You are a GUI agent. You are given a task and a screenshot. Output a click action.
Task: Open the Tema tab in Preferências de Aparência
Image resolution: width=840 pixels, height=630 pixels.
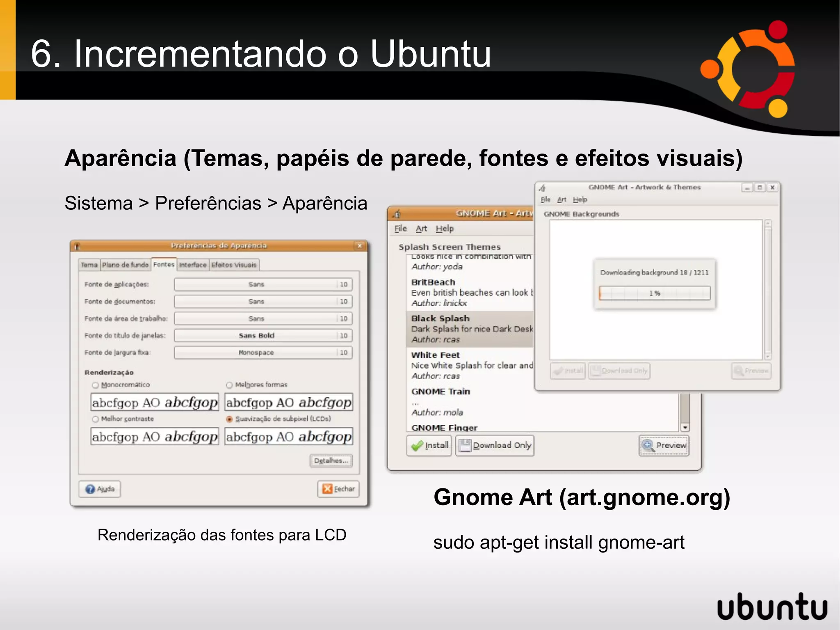click(89, 265)
